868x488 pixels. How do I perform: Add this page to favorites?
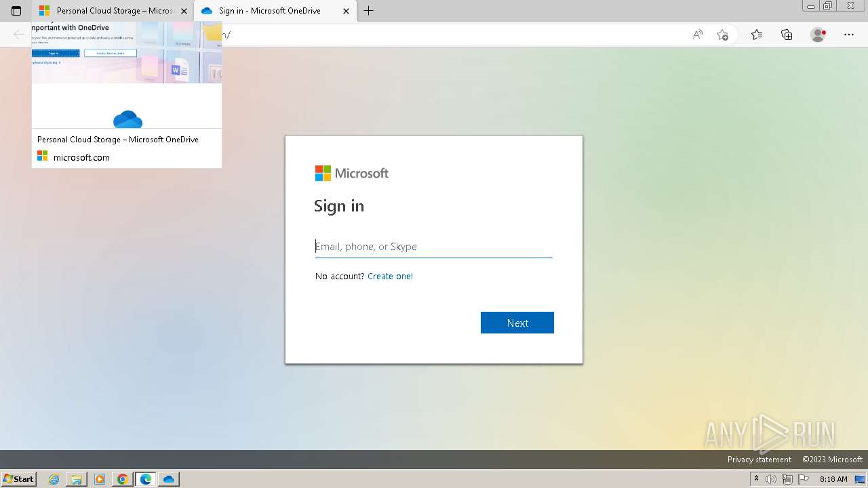722,35
